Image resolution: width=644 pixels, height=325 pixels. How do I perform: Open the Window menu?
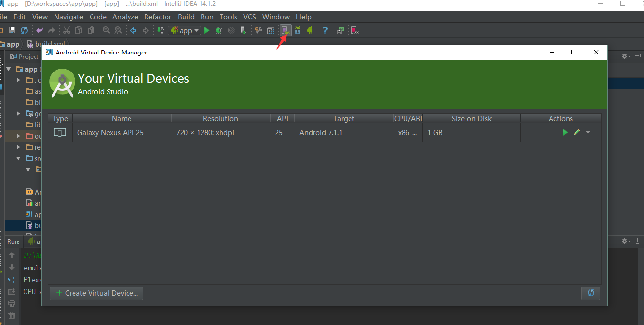276,17
